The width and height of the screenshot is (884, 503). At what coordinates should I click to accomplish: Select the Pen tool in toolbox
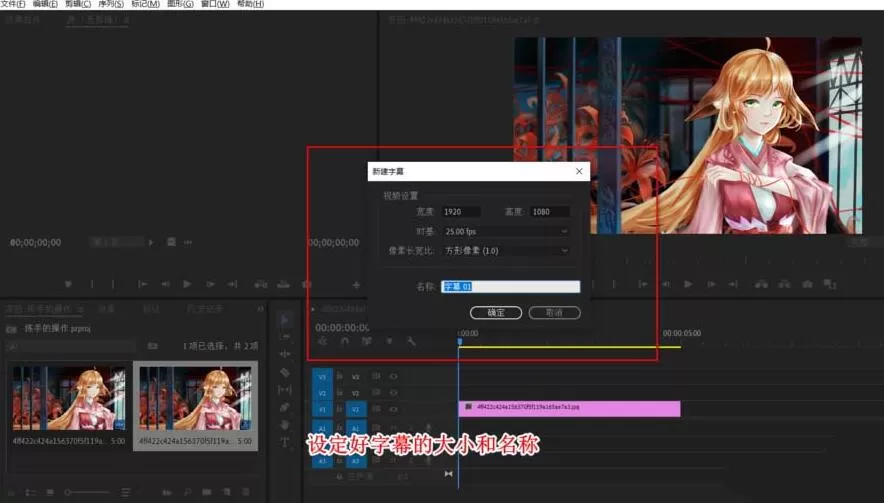[x=285, y=407]
